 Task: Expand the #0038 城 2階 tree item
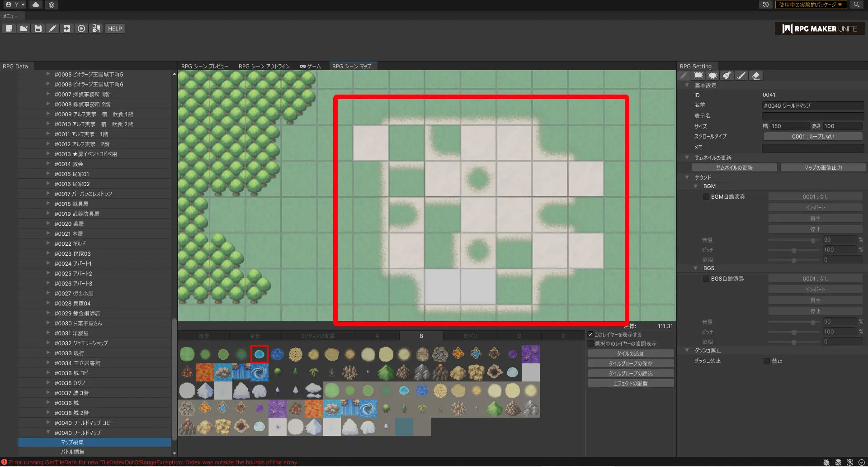coord(48,413)
